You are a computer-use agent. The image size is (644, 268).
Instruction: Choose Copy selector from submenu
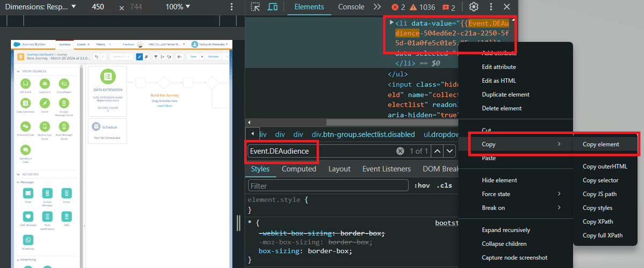point(601,180)
